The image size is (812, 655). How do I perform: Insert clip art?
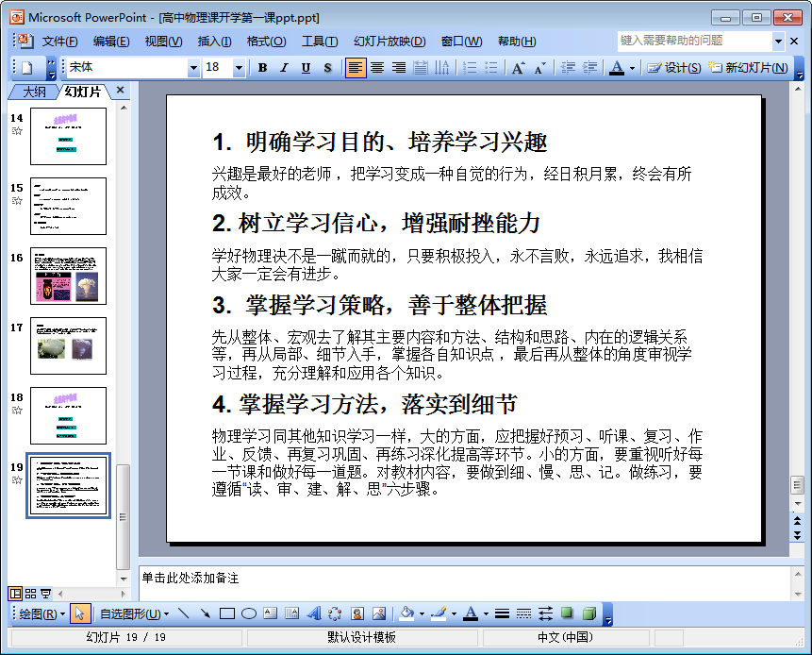pyautogui.click(x=356, y=614)
